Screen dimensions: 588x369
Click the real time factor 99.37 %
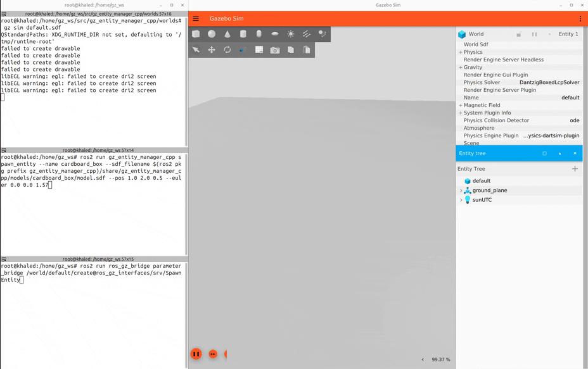440,360
